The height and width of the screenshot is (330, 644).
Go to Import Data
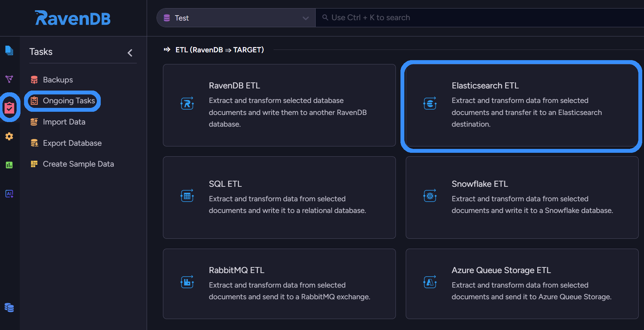(x=64, y=122)
